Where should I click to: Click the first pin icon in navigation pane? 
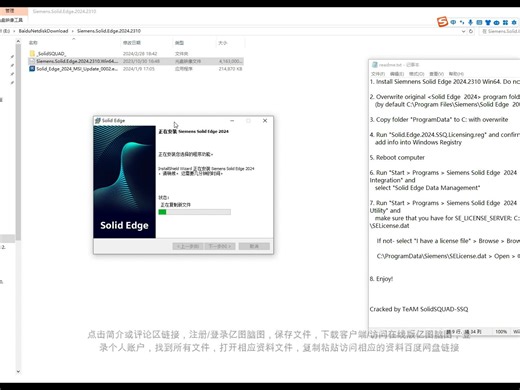tap(12, 57)
